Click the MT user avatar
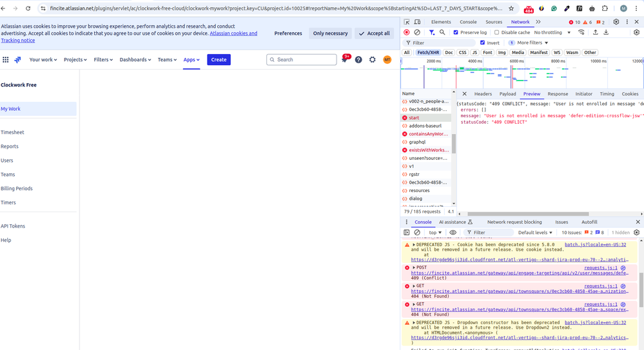Image resolution: width=644 pixels, height=350 pixels. coord(387,59)
